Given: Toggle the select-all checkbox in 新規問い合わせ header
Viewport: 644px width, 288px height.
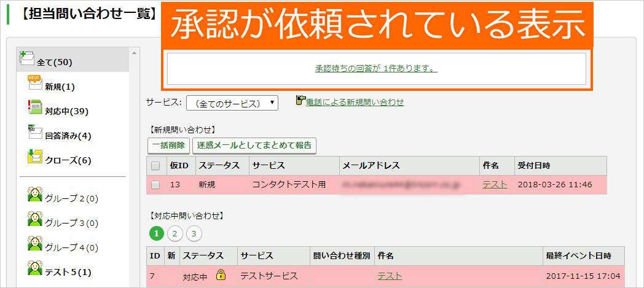Looking at the screenshot, I should [155, 166].
